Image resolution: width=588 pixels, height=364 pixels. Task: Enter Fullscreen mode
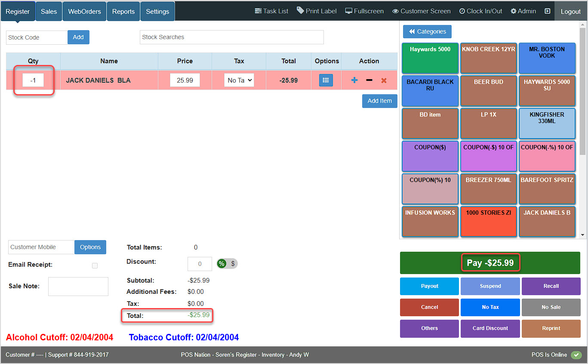364,11
